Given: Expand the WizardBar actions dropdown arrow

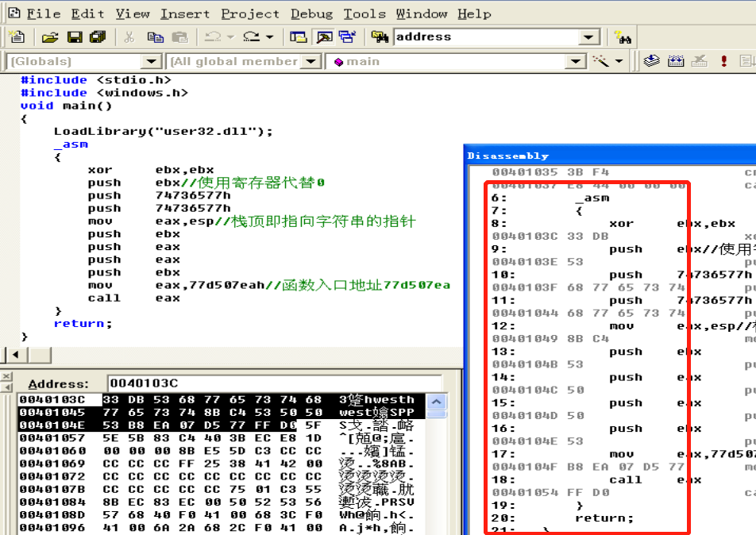Looking at the screenshot, I should coord(618,61).
